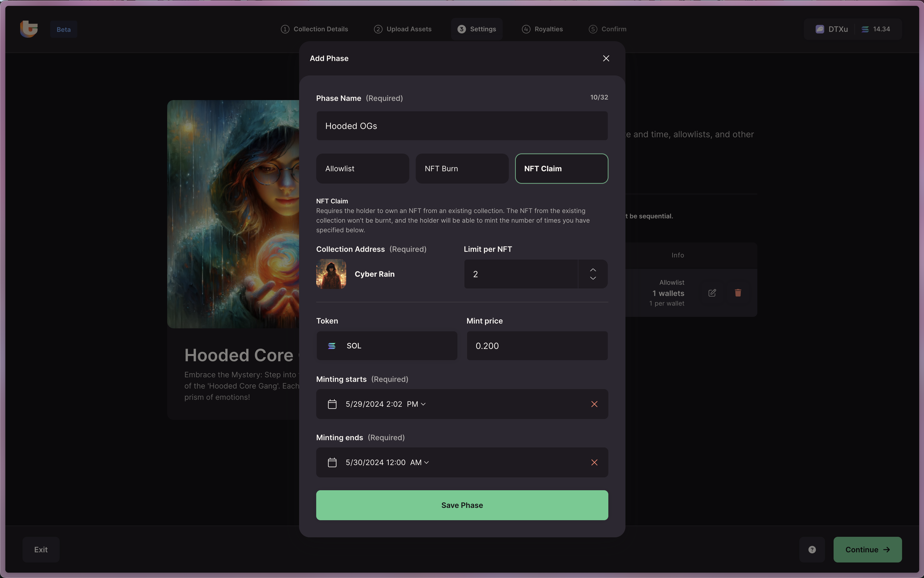
Task: Click the calendar icon for Minting starts
Action: pyautogui.click(x=332, y=404)
